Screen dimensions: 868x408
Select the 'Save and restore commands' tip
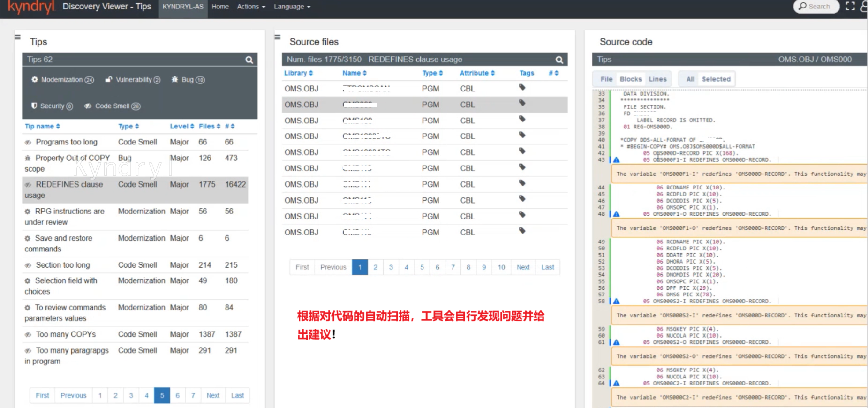135,243
